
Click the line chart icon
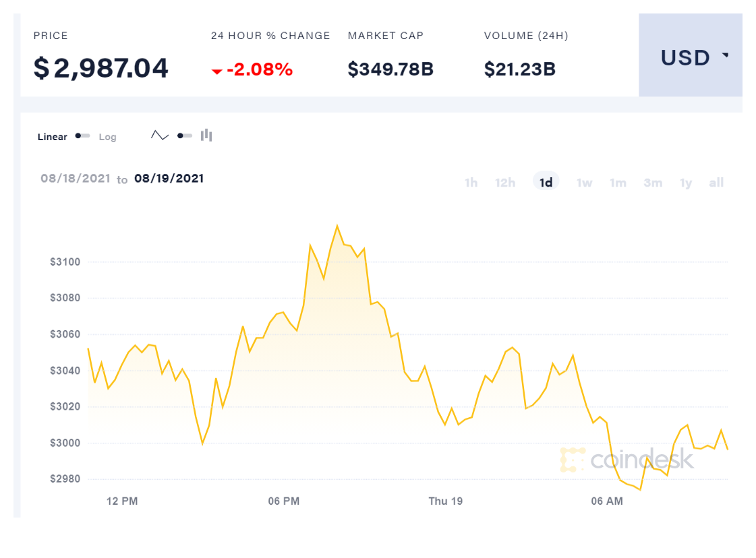pos(160,135)
